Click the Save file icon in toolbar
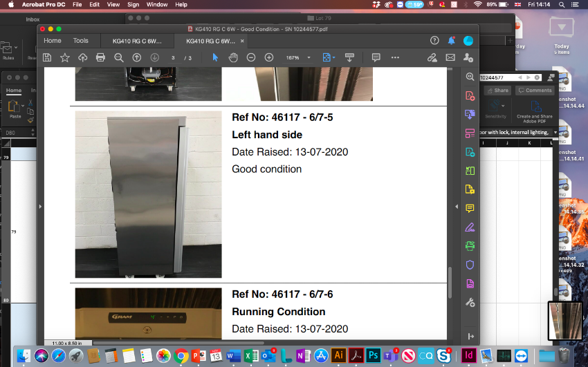Image resolution: width=588 pixels, height=367 pixels. 47,57
